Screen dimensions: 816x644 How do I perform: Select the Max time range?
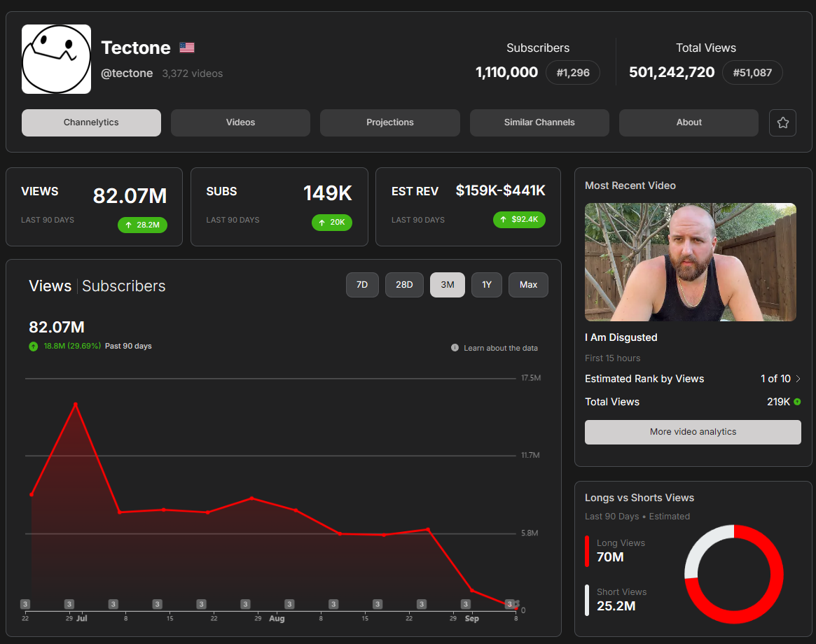528,285
